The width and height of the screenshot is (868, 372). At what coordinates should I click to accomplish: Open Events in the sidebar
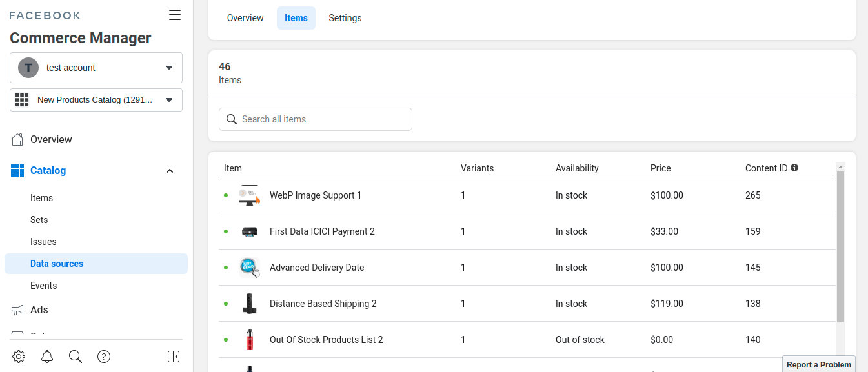point(43,286)
